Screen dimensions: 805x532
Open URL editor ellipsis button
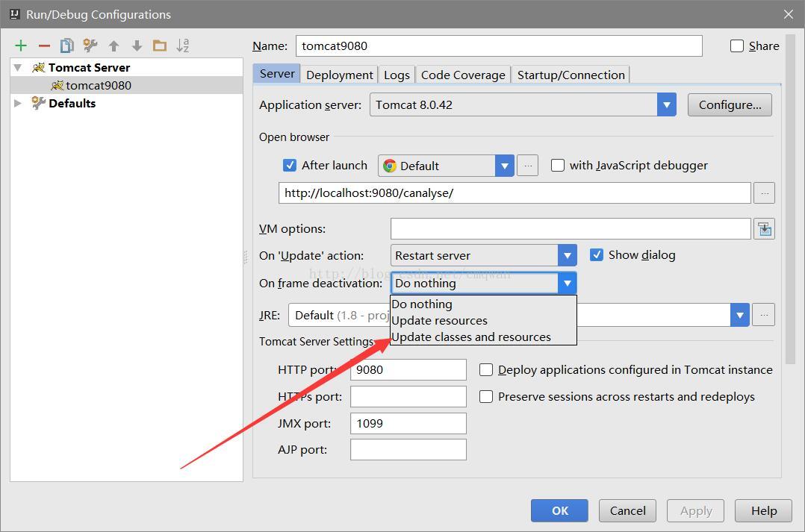click(765, 193)
